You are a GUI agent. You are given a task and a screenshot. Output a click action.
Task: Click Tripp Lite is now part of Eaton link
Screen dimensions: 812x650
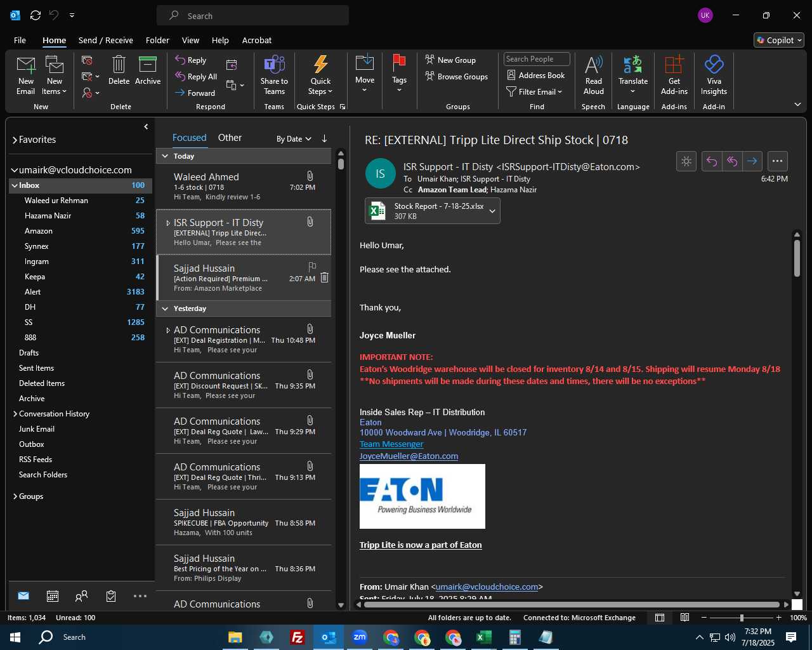421,545
